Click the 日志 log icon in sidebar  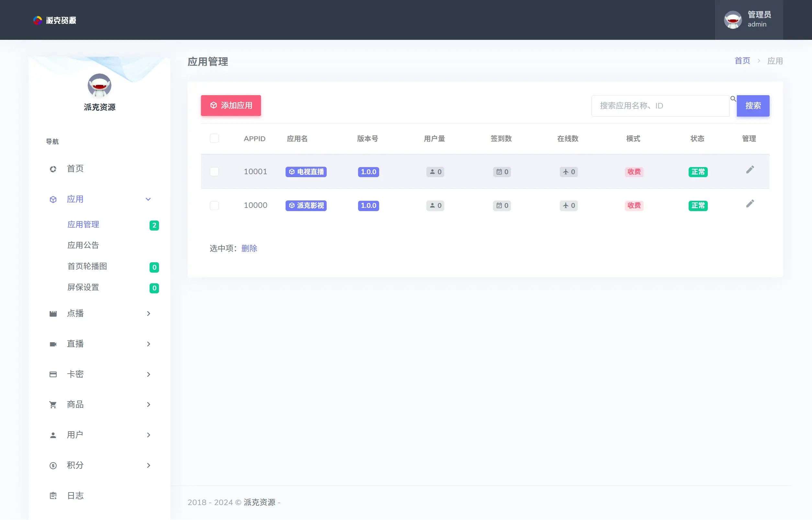tap(53, 495)
